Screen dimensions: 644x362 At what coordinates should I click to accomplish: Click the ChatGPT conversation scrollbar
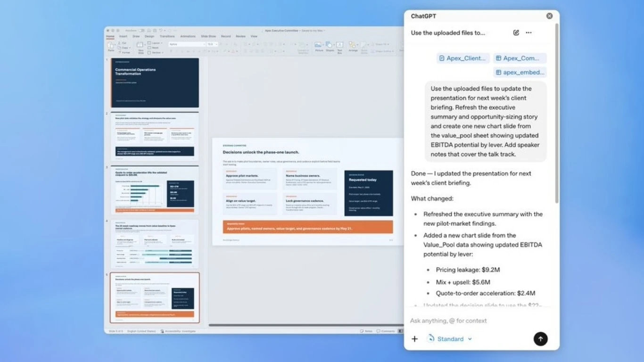coord(556,113)
